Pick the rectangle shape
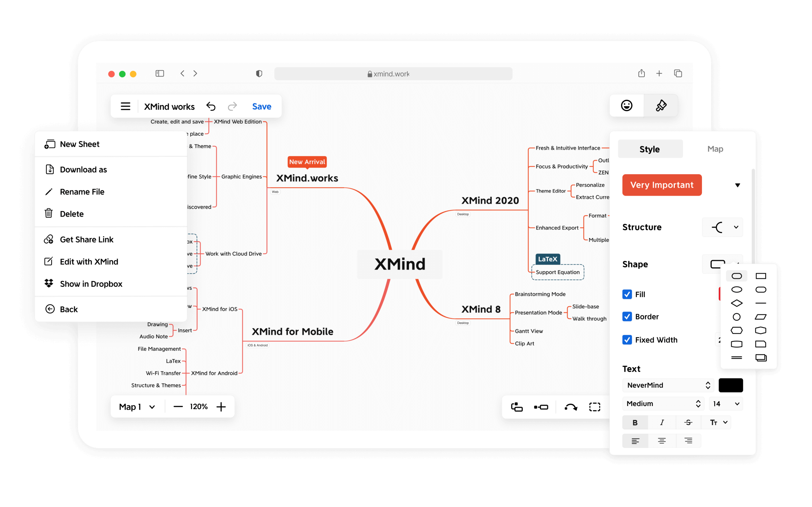The height and width of the screenshot is (507, 812). pos(761,276)
